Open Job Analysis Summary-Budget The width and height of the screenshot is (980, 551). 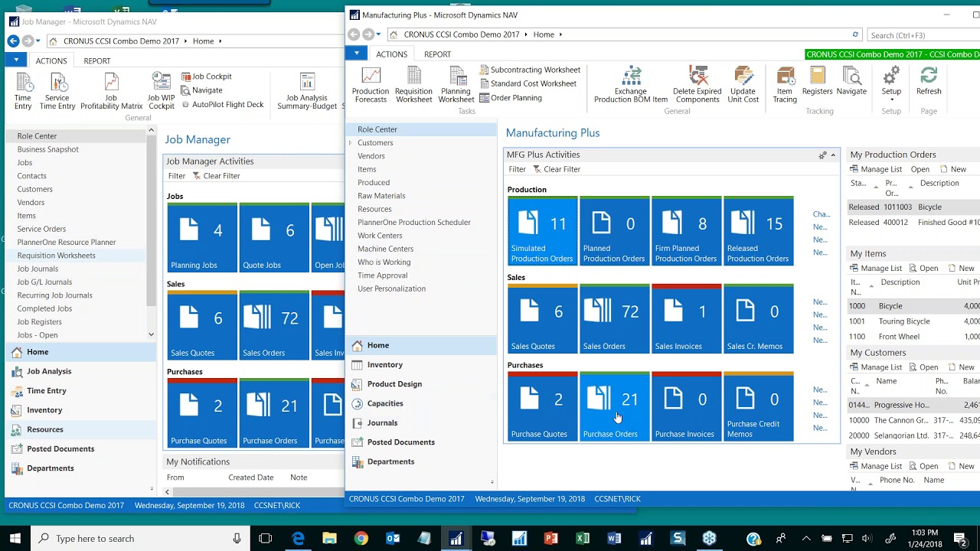coord(307,92)
